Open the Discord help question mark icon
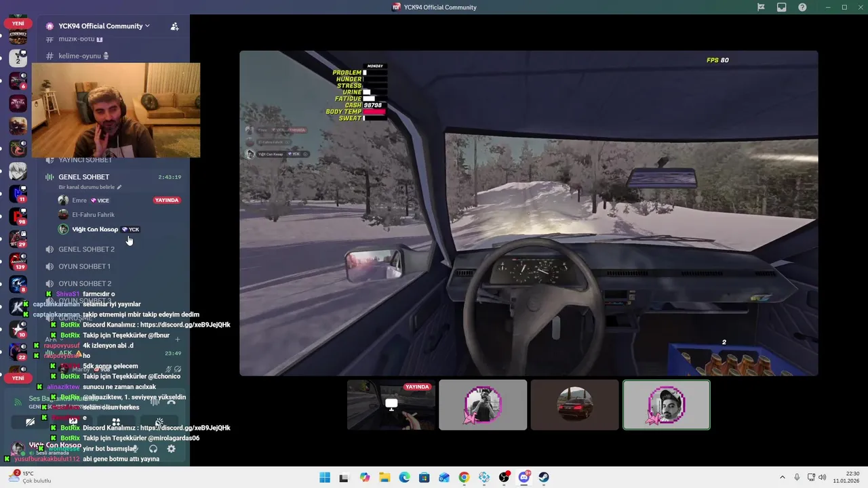 tap(803, 7)
